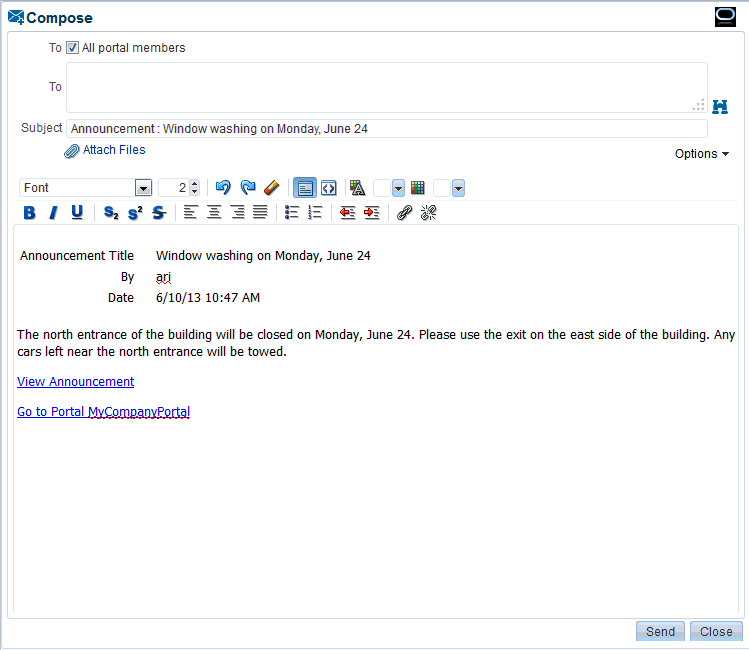Center align text
Viewport: 749px width, 650px height.
point(214,212)
